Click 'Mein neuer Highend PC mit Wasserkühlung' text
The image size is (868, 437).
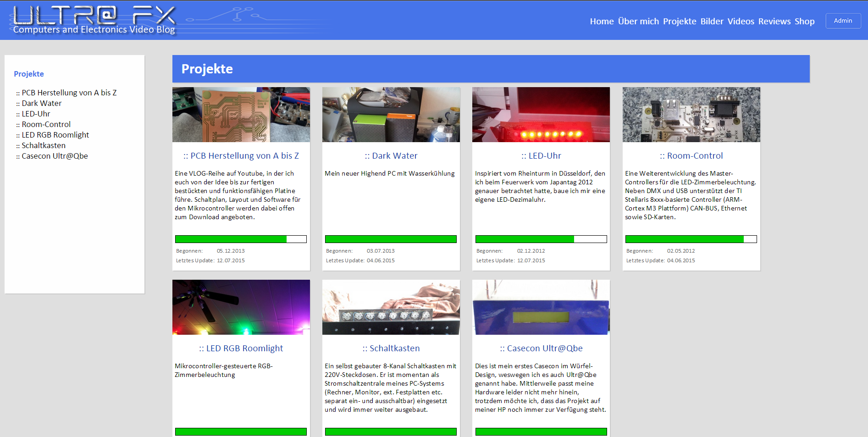click(390, 173)
